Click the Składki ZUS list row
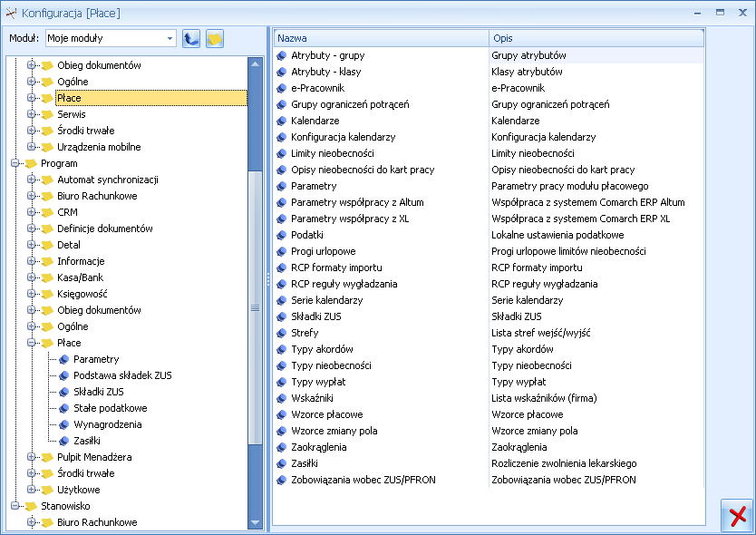The height and width of the screenshot is (535, 756). (489, 316)
